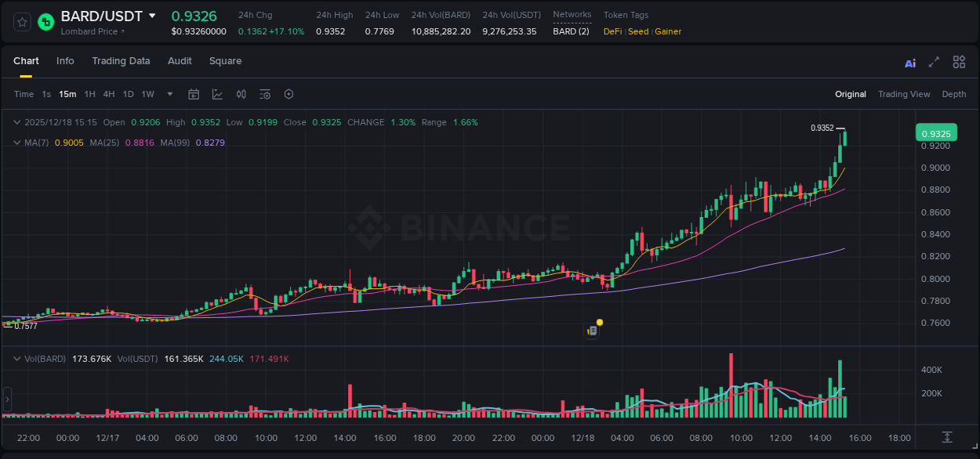The image size is (980, 459).
Task: Open the date range picker icon
Action: coord(194,94)
